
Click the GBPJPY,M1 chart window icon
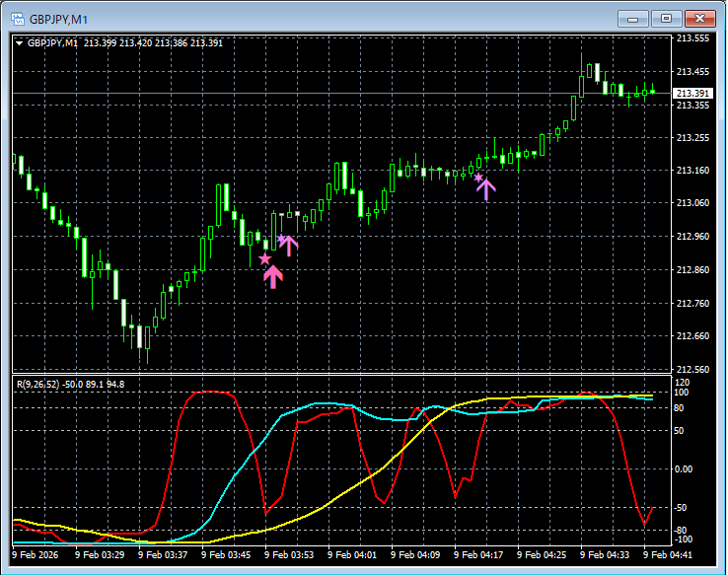18,19
